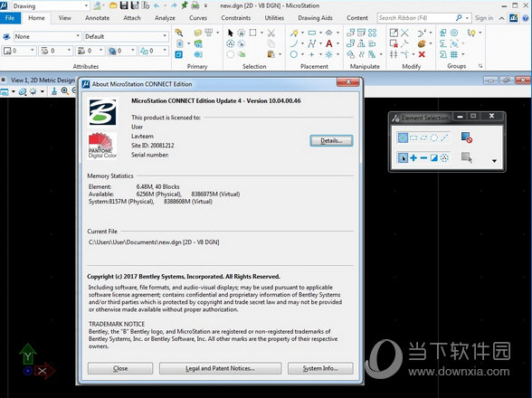Click the Redo arrow in quick access toolbar
This screenshot has height=398, width=532.
coord(174,5)
